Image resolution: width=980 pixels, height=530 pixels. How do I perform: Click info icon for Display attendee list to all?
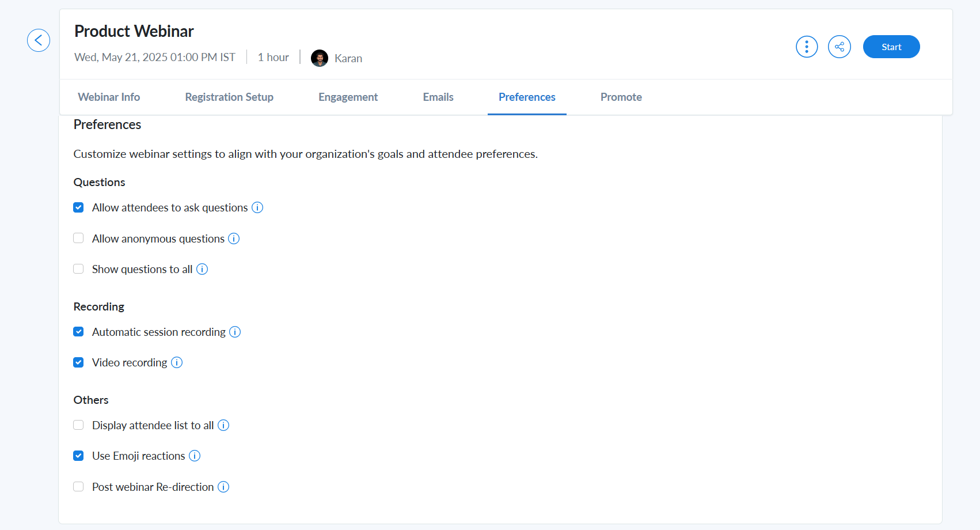[223, 425]
